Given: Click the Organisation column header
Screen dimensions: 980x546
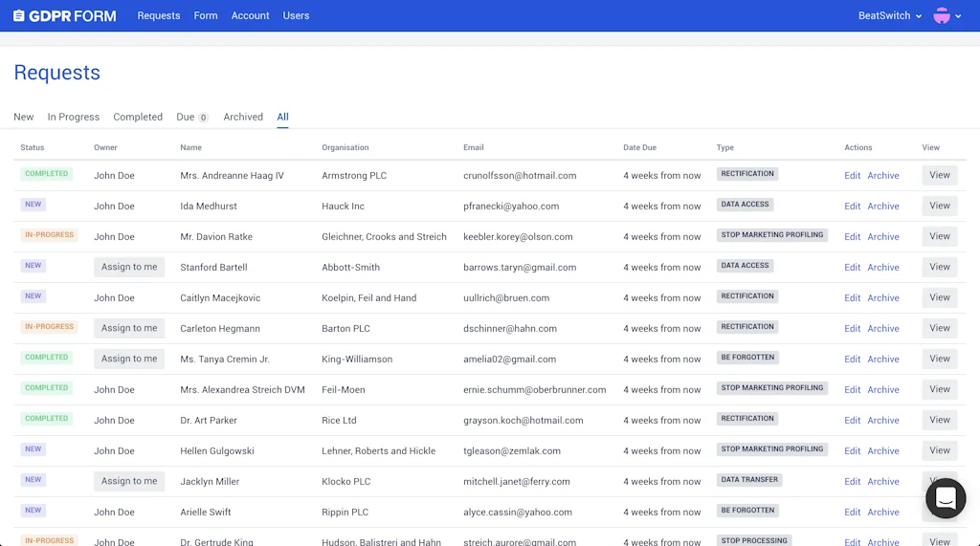Looking at the screenshot, I should tap(345, 147).
